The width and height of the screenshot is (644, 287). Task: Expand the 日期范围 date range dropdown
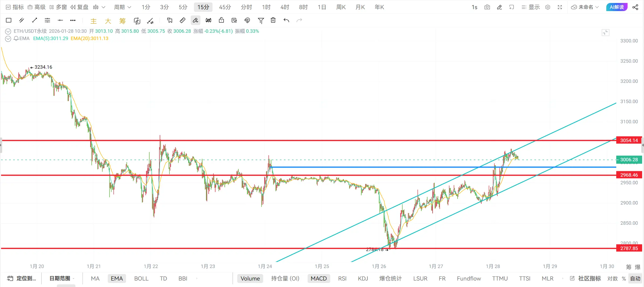62,278
